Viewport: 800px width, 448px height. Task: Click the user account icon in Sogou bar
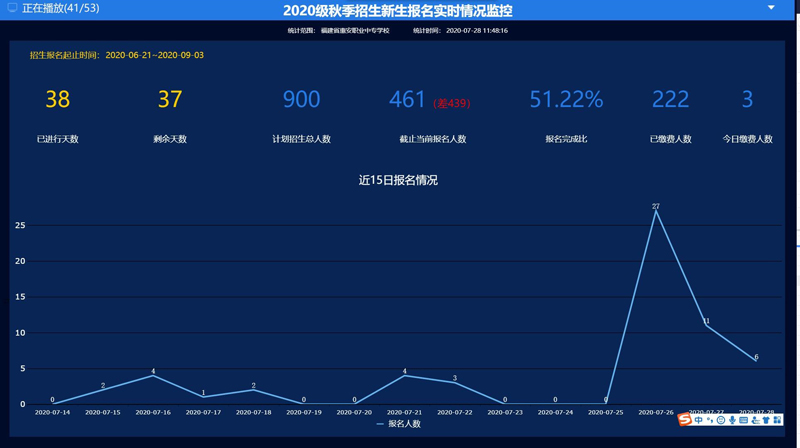point(755,420)
